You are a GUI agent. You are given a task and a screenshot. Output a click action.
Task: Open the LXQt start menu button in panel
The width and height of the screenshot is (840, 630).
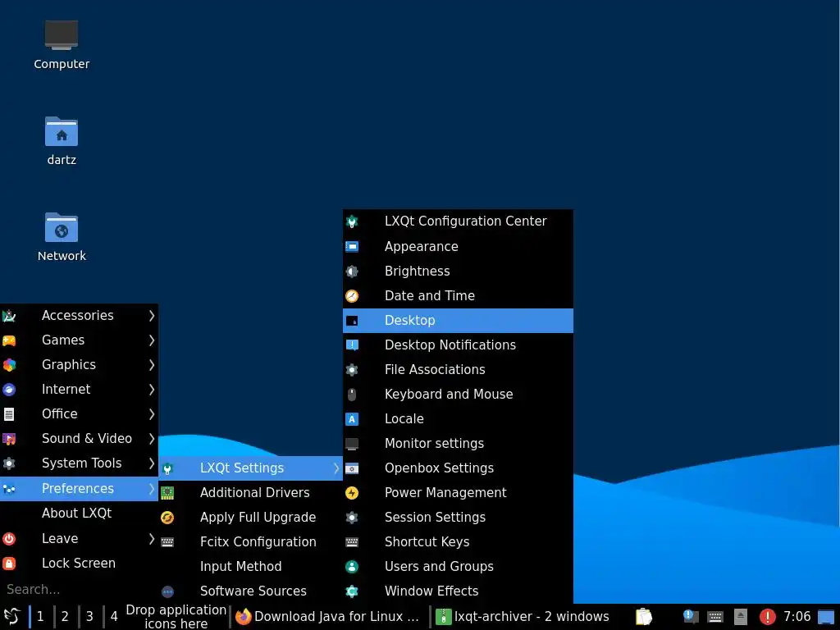11,617
